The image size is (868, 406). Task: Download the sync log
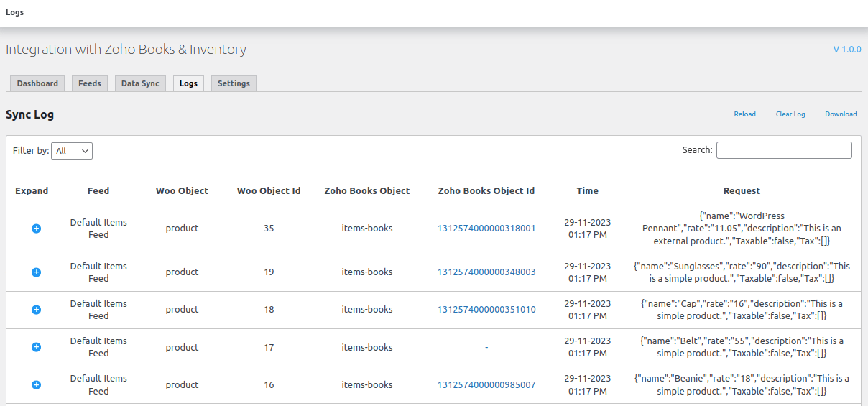click(841, 114)
